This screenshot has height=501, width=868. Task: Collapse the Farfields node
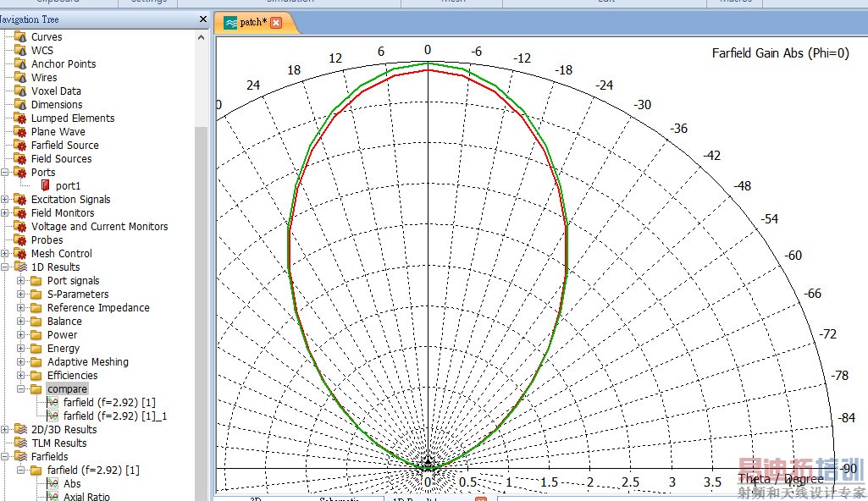[x=5, y=457]
